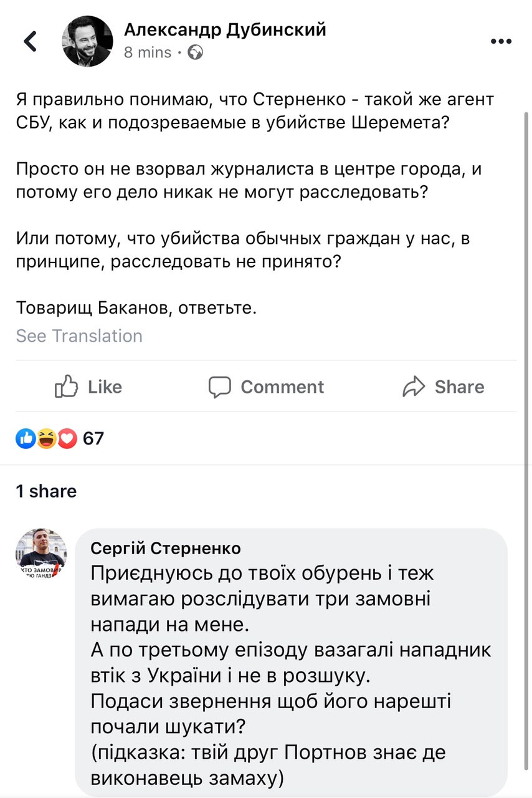The height and width of the screenshot is (798, 532).
Task: Open the three-dot post options menu
Action: (501, 42)
